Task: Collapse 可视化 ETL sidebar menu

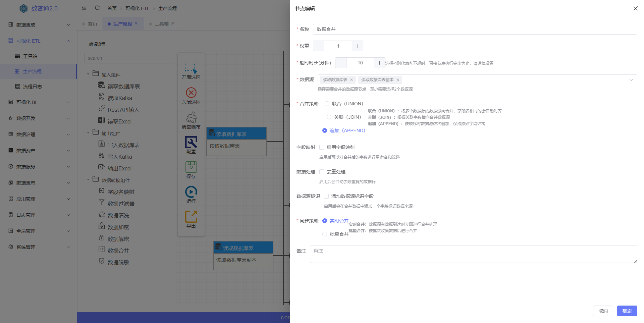Action: pos(39,41)
